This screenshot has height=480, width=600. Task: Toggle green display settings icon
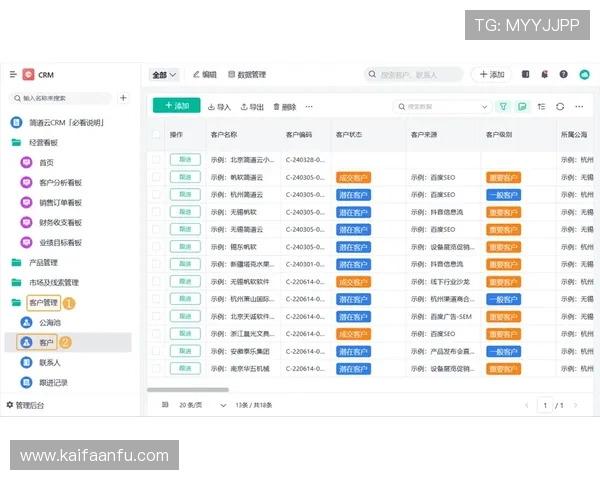(x=522, y=106)
